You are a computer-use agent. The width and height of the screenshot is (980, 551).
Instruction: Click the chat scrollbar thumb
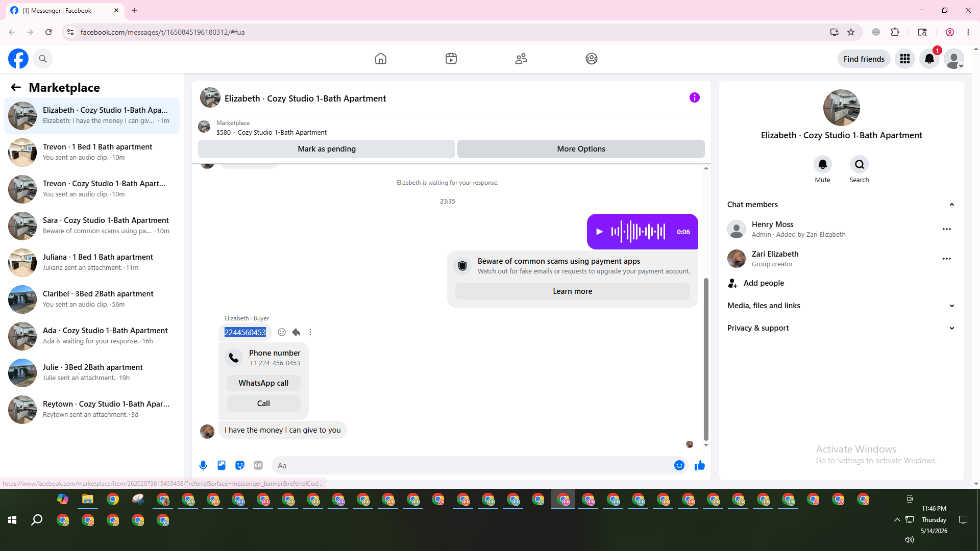706,359
